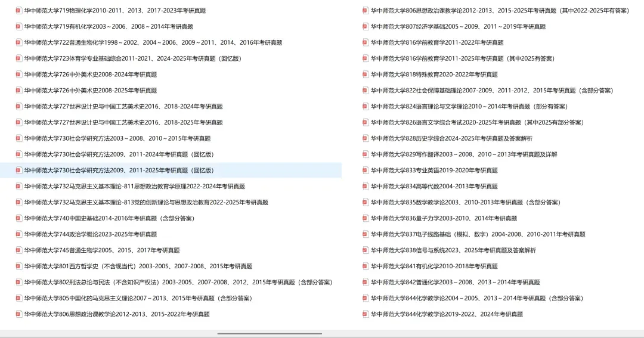The width and height of the screenshot is (644, 338).
Task: Select file name 华中师范大学719物理化学2010-2011
Action: (x=115, y=11)
